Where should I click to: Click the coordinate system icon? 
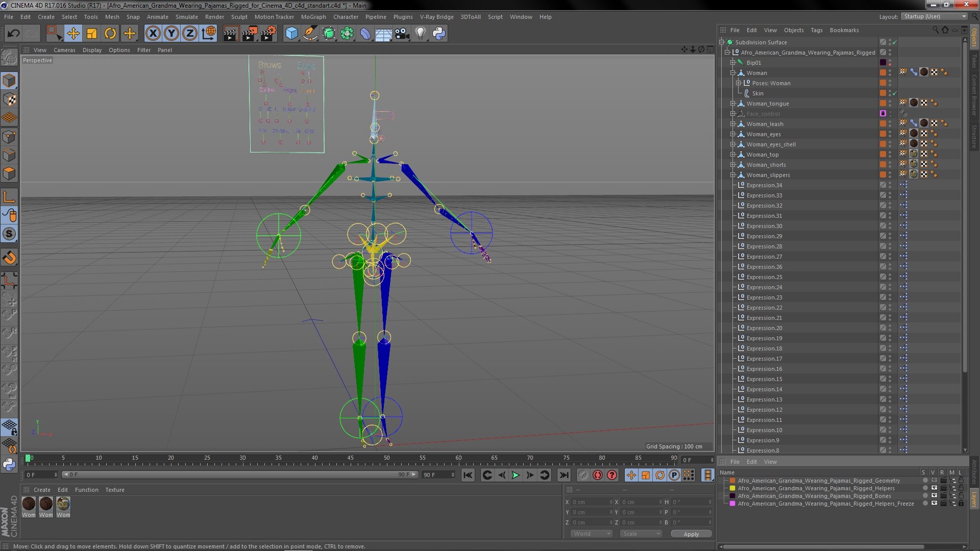(x=209, y=34)
